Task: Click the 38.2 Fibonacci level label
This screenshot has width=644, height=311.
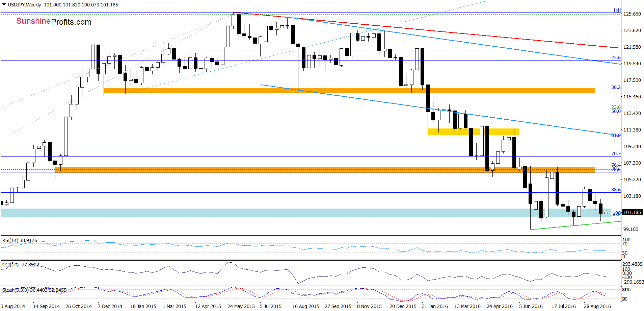Action: tap(616, 87)
